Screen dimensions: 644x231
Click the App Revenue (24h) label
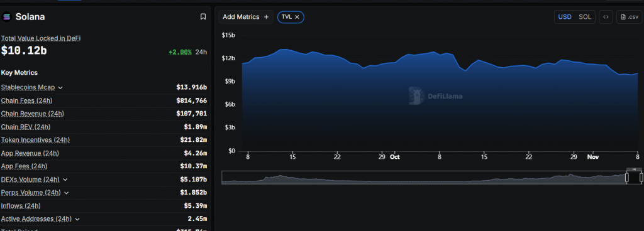coord(30,153)
